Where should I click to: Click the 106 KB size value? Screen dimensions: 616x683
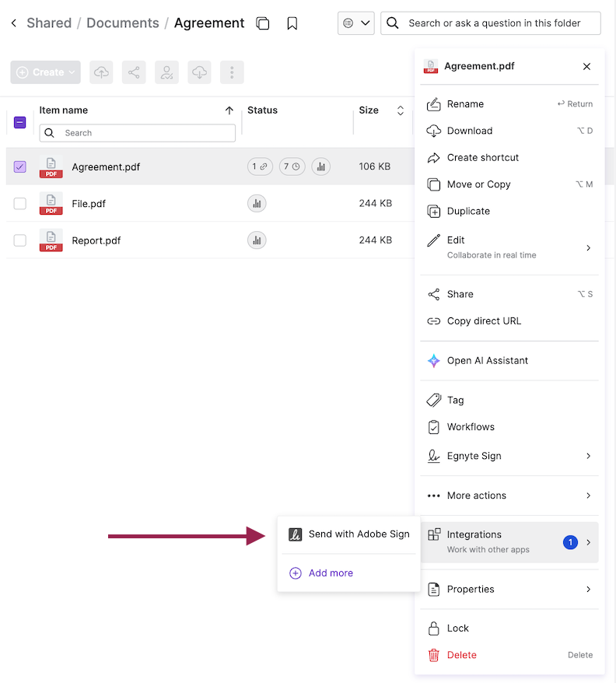(x=375, y=166)
